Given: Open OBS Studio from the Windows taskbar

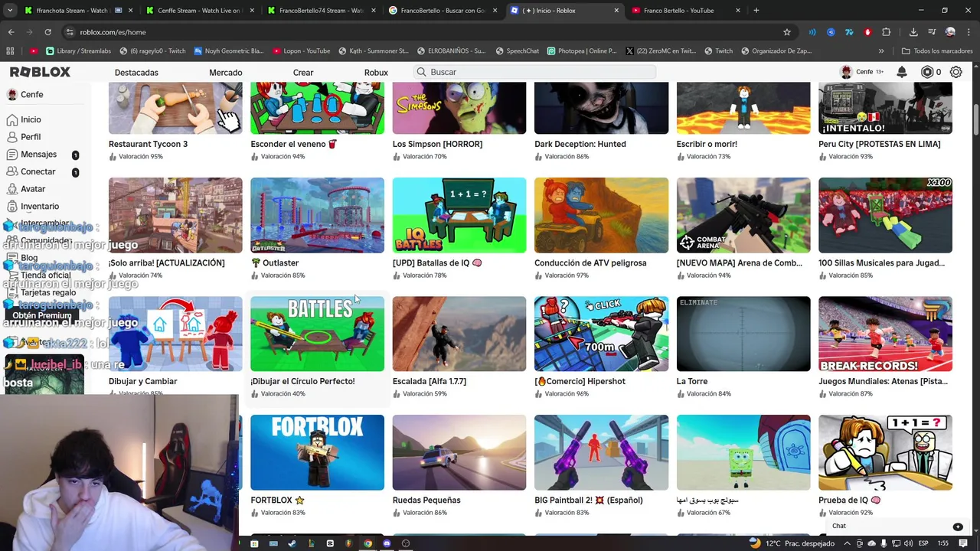Looking at the screenshot, I should pos(406,543).
